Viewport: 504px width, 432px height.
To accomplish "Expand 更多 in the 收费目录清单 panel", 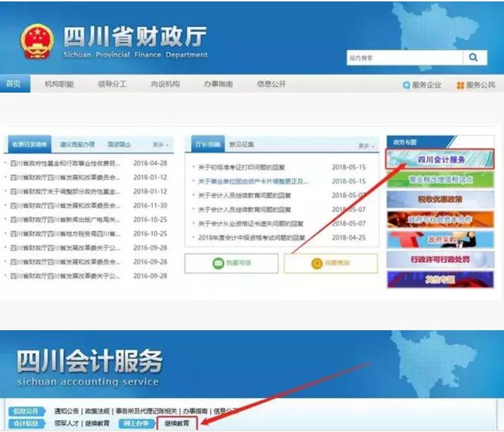I will tap(161, 145).
